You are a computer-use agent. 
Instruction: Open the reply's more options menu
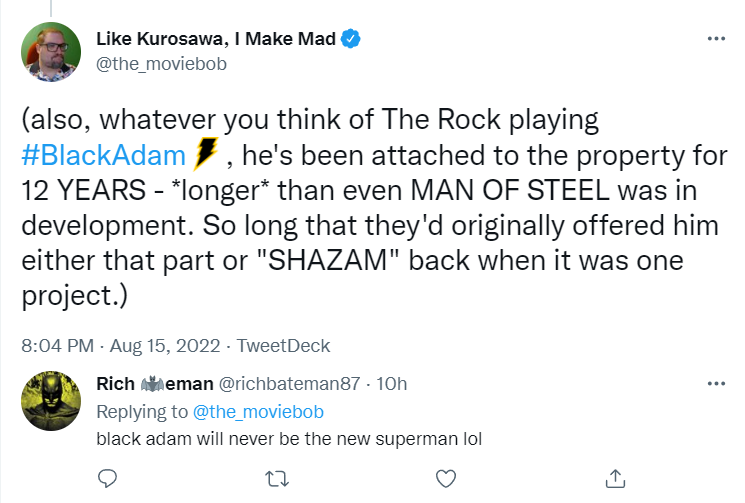tap(715, 384)
